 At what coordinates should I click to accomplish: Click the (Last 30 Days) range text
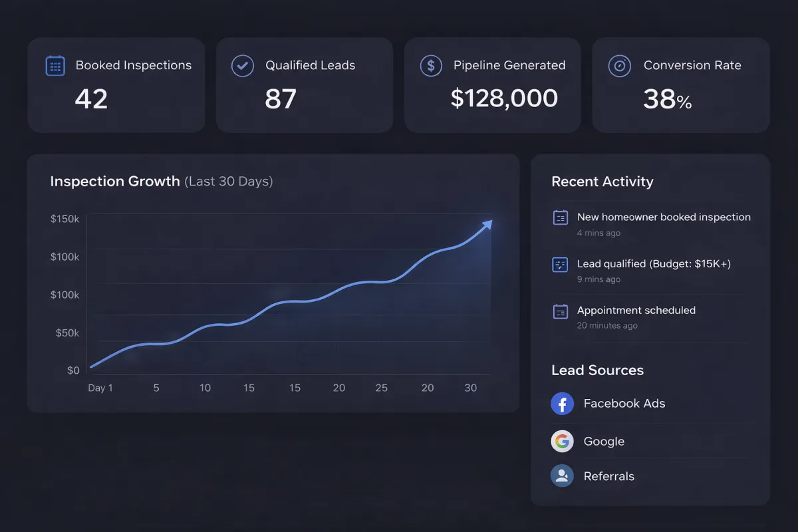tap(229, 182)
